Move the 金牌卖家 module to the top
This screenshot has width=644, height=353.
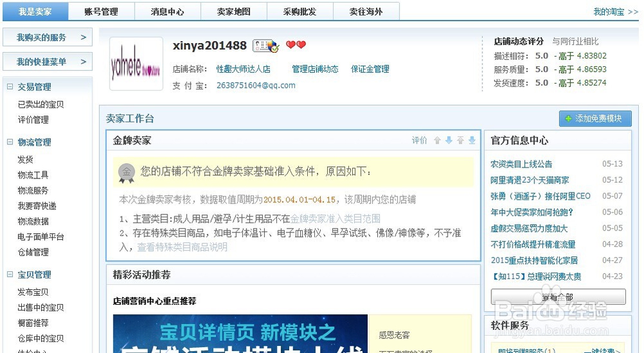tap(460, 140)
